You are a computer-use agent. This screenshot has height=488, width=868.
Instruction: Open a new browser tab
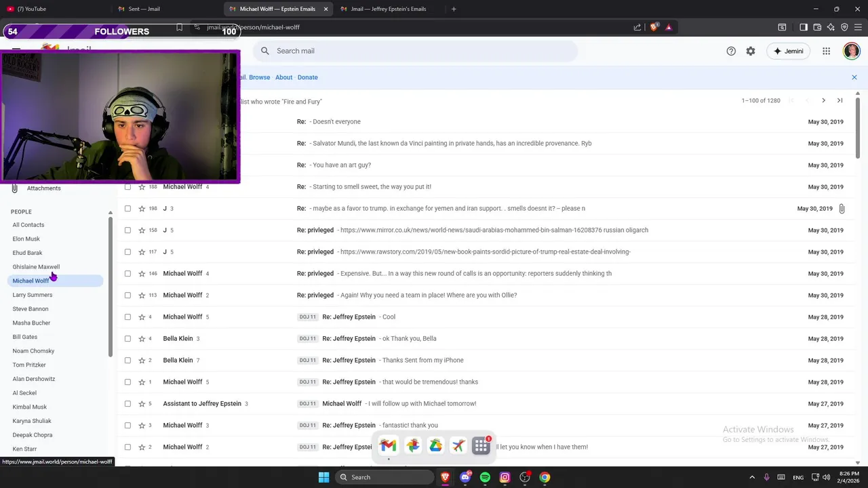tap(454, 9)
